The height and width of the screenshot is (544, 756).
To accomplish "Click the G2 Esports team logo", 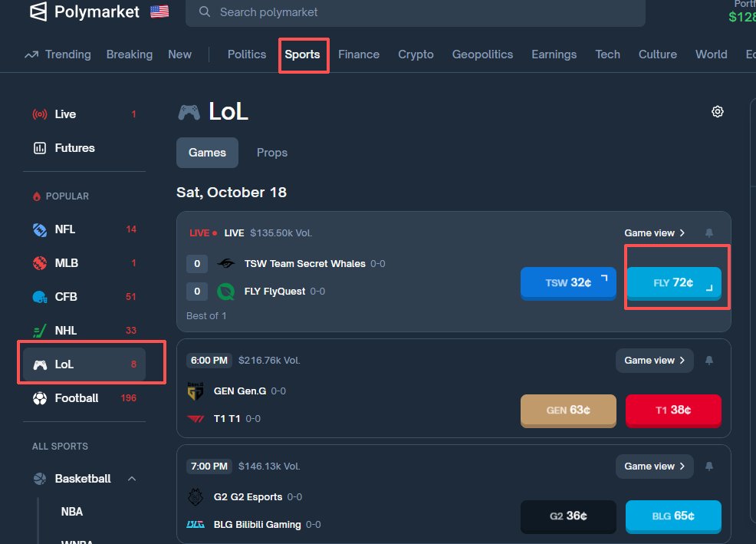I will pos(196,496).
